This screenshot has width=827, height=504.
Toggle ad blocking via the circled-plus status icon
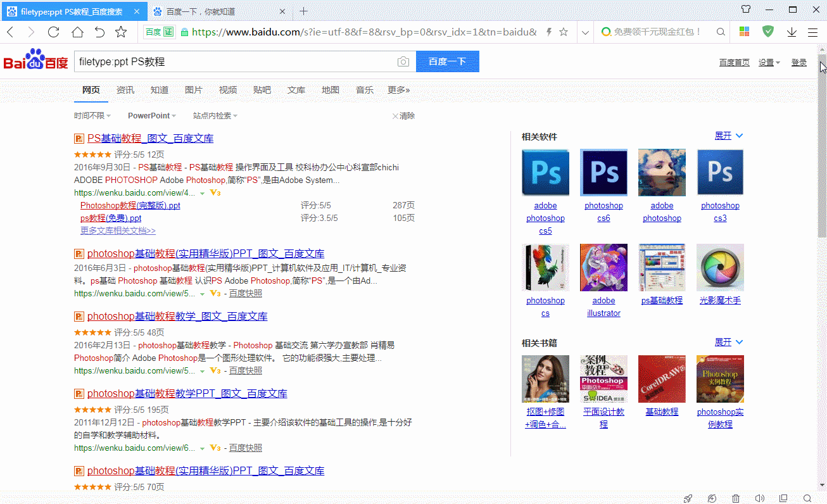pos(711,498)
